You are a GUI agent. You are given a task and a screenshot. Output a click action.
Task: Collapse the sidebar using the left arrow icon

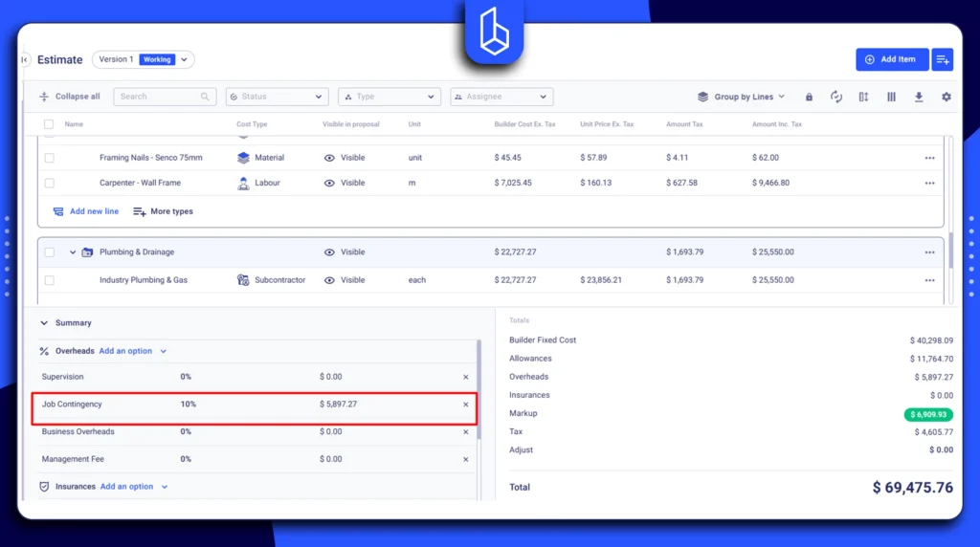pos(25,59)
